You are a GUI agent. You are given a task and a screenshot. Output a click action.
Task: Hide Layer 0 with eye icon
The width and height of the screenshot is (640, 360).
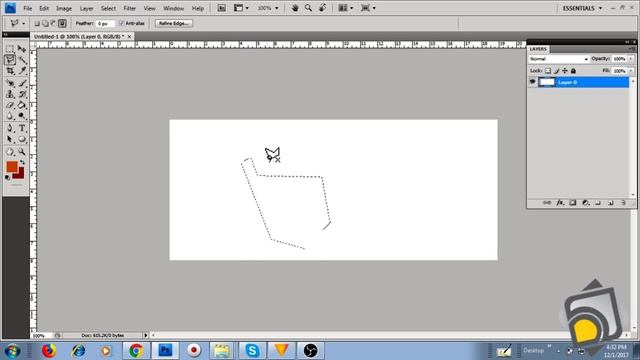coord(533,82)
